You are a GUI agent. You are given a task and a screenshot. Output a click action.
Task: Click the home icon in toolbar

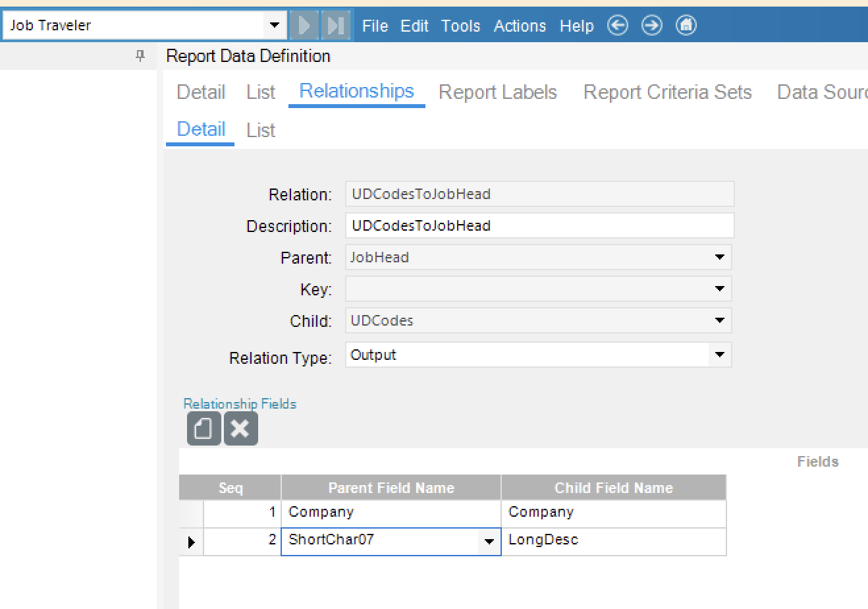point(686,26)
